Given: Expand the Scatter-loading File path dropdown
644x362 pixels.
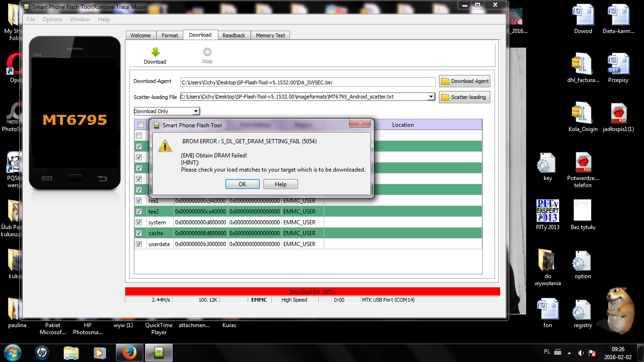Looking at the screenshot, I should pos(431,97).
